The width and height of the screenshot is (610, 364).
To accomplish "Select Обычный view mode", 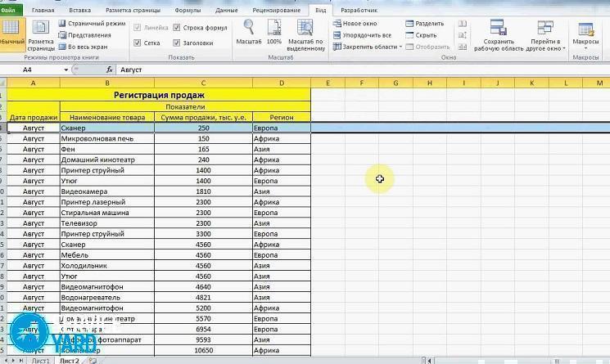I will 11,35.
